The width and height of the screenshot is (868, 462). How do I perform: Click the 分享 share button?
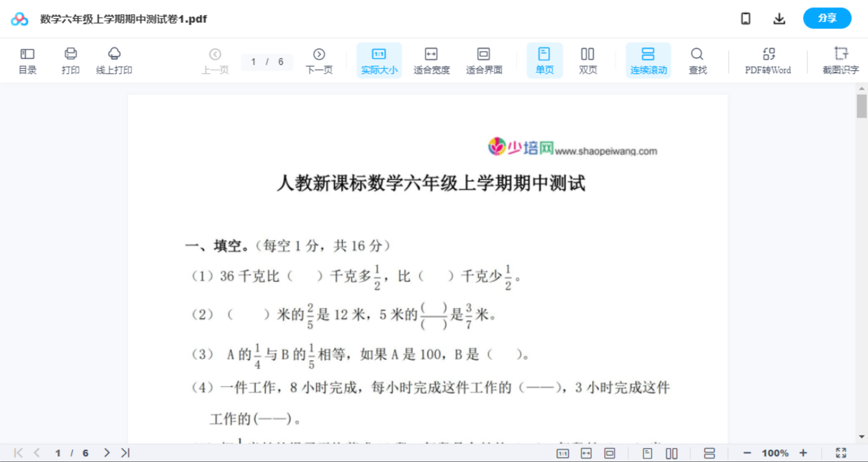[x=827, y=18]
